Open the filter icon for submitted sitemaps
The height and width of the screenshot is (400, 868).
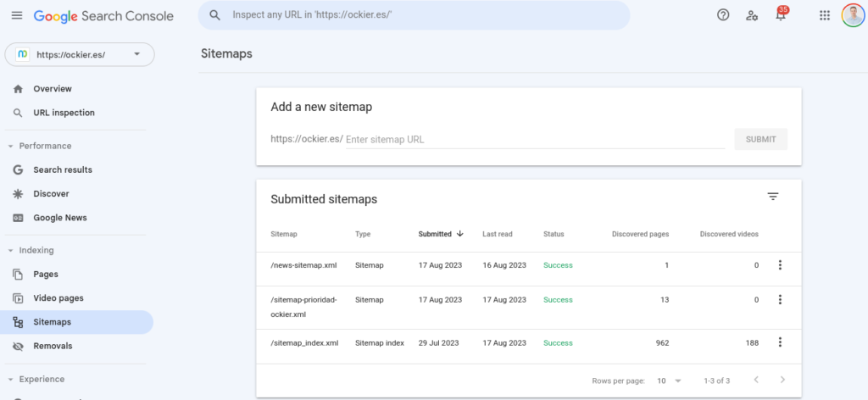click(773, 197)
